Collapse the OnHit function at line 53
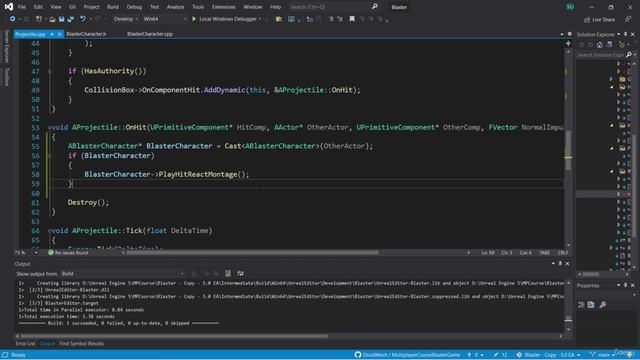Viewport: 640px width, 360px height. (x=49, y=127)
